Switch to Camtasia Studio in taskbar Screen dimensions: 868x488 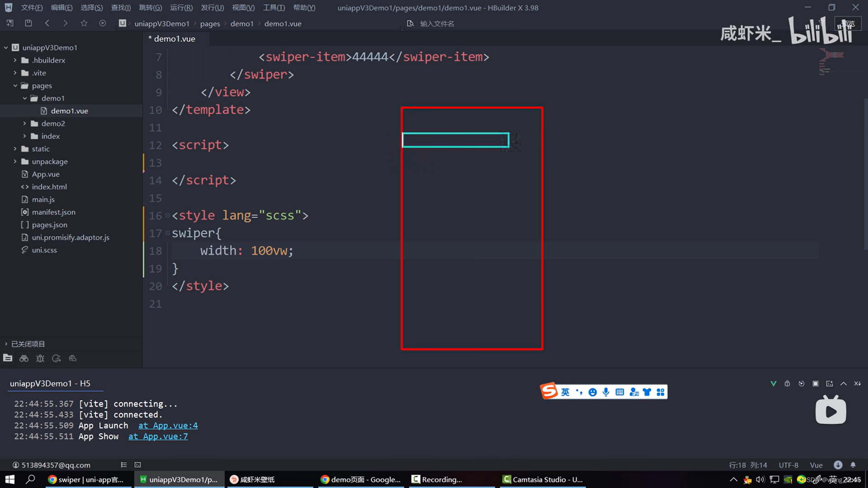point(542,479)
